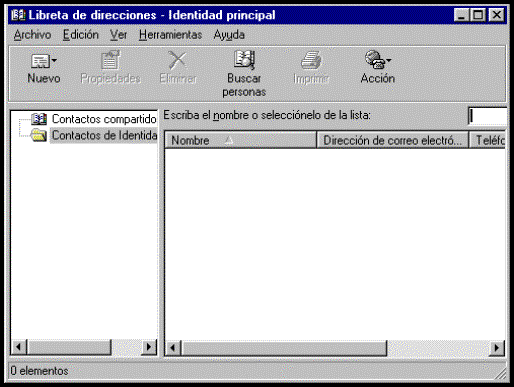This screenshot has height=387, width=514.
Task: Click the Nombre sort direction triangle
Action: pos(229,140)
